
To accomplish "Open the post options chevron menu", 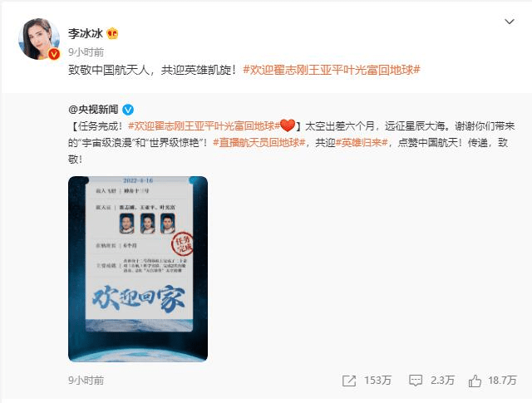I will coord(510,22).
